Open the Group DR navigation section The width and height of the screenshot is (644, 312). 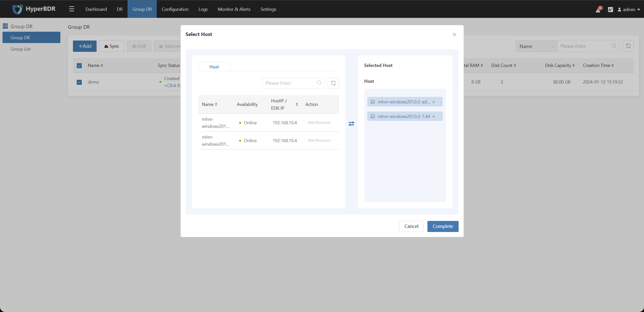point(21,26)
